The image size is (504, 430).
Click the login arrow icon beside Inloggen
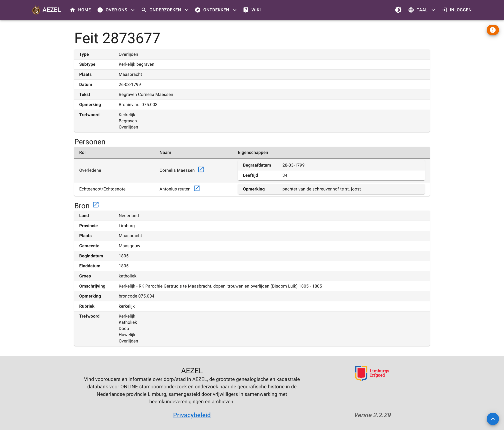click(x=444, y=10)
